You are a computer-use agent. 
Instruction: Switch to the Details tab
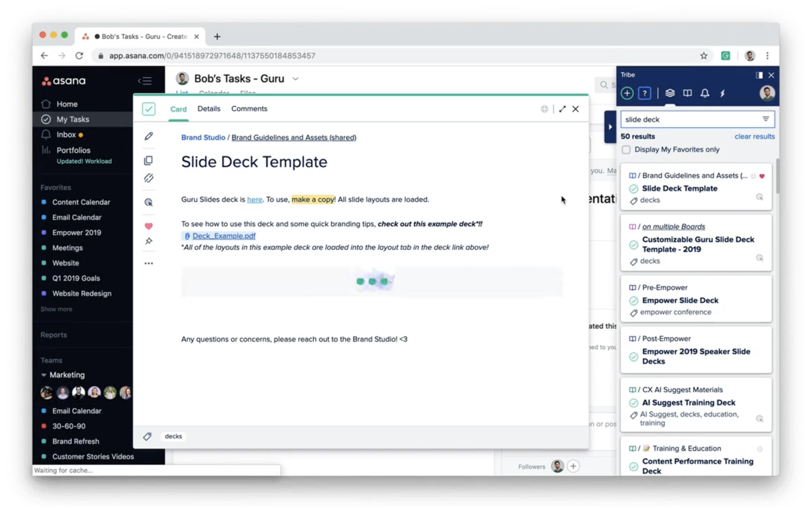209,109
